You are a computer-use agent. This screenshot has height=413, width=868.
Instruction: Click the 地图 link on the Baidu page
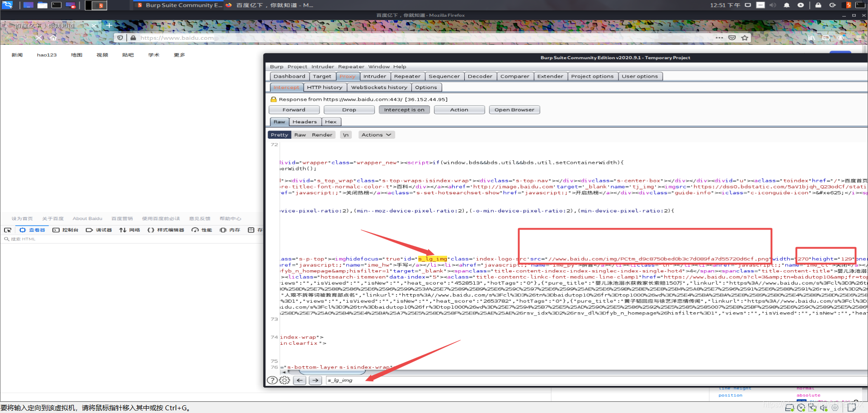point(76,55)
